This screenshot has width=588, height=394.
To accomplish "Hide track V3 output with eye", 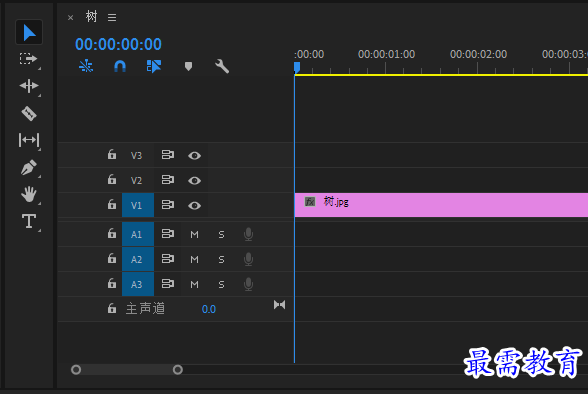I will tap(194, 156).
